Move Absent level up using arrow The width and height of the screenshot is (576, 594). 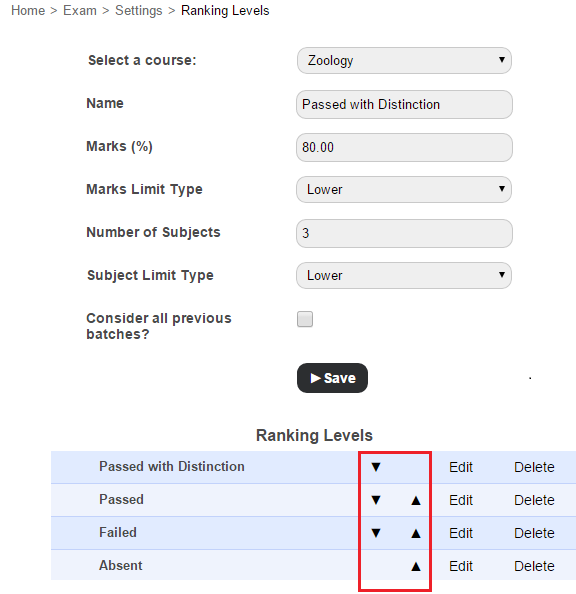(x=416, y=566)
